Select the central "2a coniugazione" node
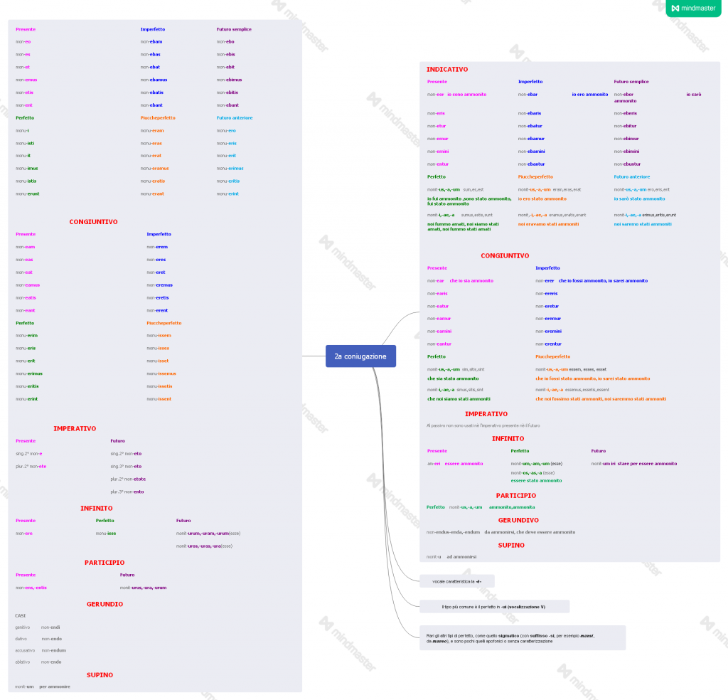Viewport: 728px width, 700px height. pos(360,356)
